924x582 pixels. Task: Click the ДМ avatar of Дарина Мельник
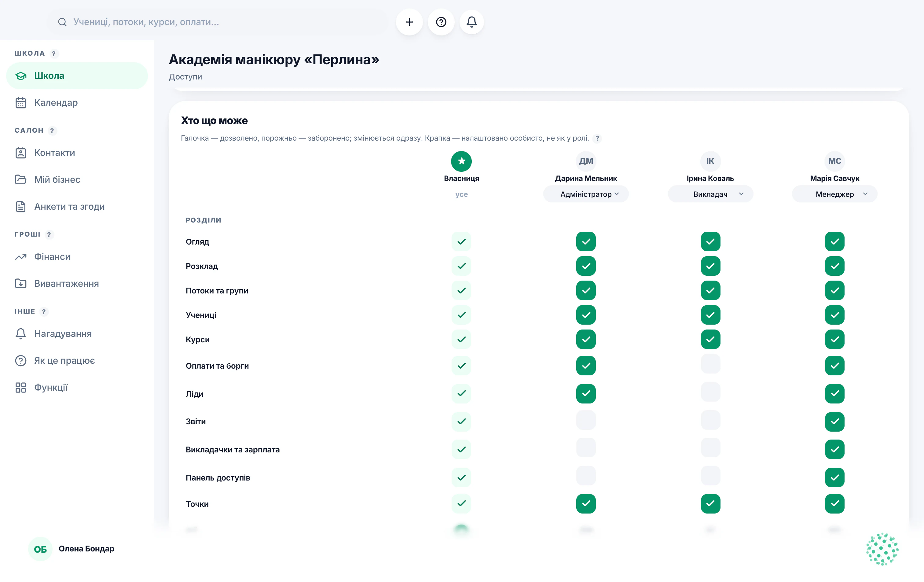586,161
